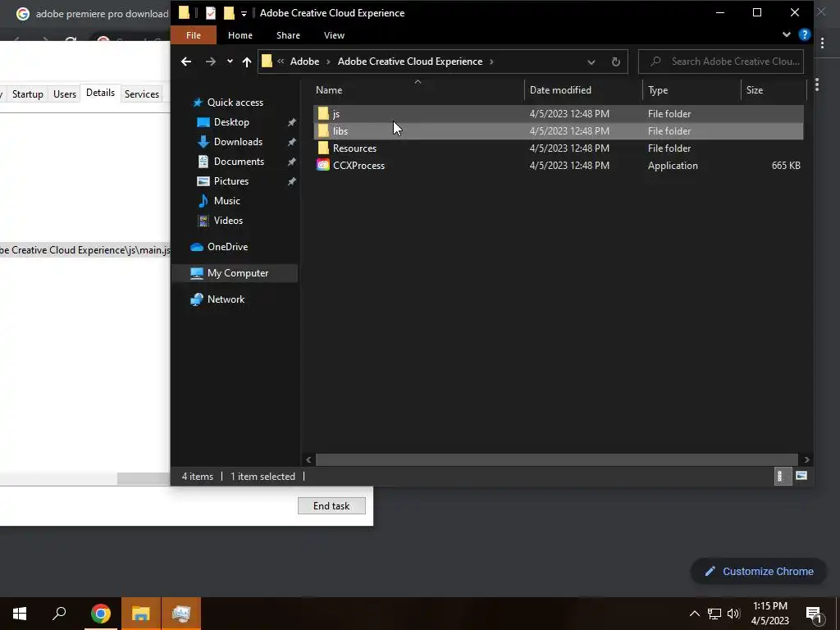Image resolution: width=840 pixels, height=630 pixels.
Task: Open the notification center icon
Action: coord(814,614)
